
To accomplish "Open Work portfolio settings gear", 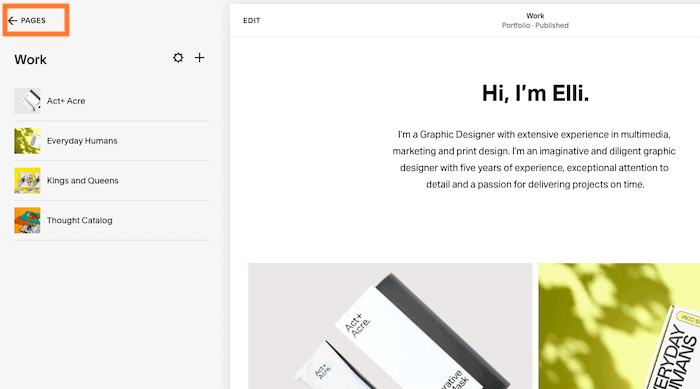I will coord(178,58).
